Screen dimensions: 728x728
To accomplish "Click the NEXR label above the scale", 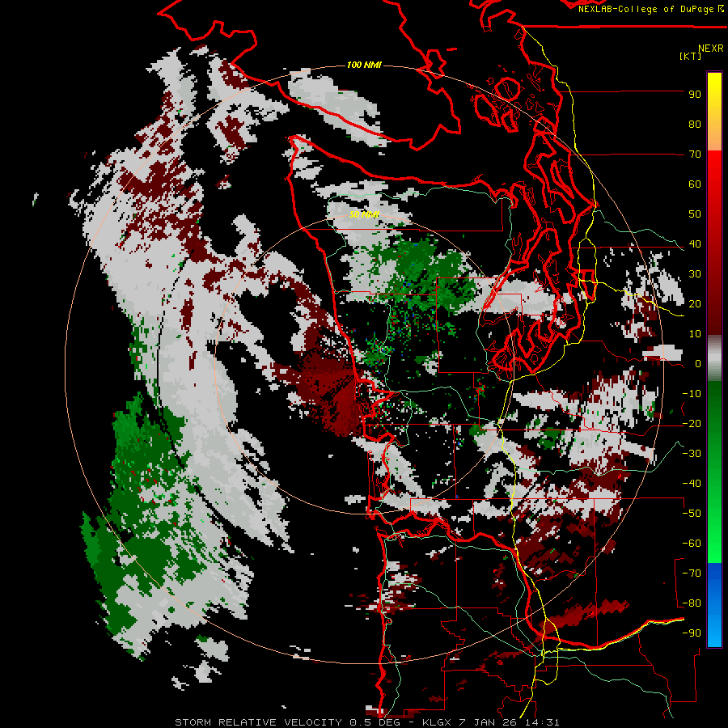I will 710,49.
